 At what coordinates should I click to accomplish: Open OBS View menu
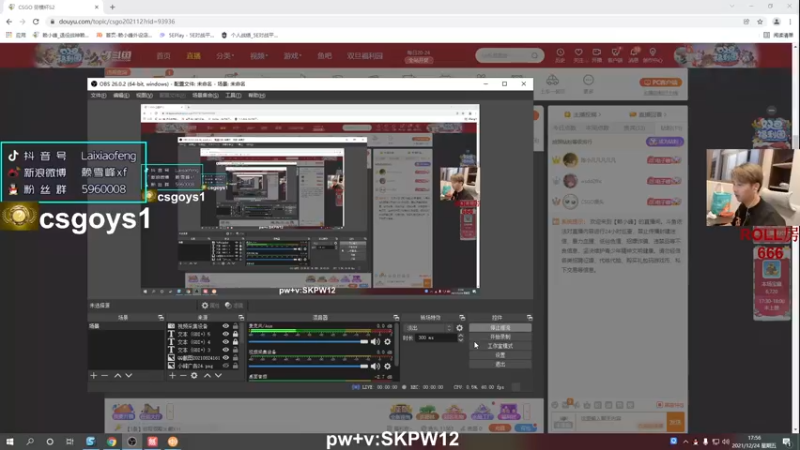click(x=144, y=95)
